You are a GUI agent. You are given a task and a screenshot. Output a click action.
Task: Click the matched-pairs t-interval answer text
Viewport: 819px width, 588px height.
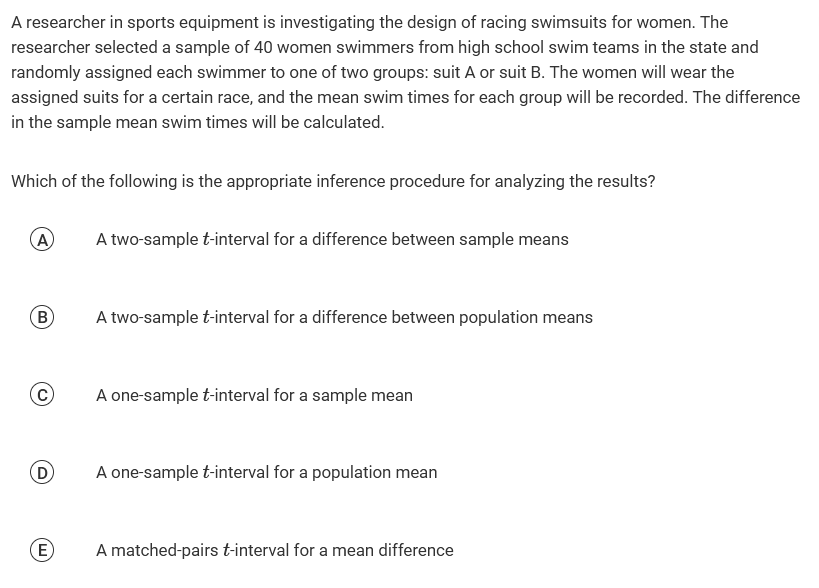274,550
